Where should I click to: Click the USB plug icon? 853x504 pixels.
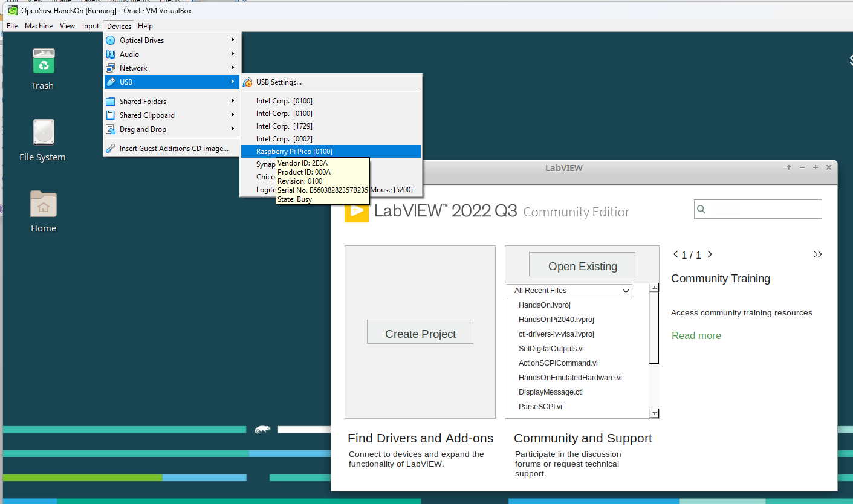110,82
